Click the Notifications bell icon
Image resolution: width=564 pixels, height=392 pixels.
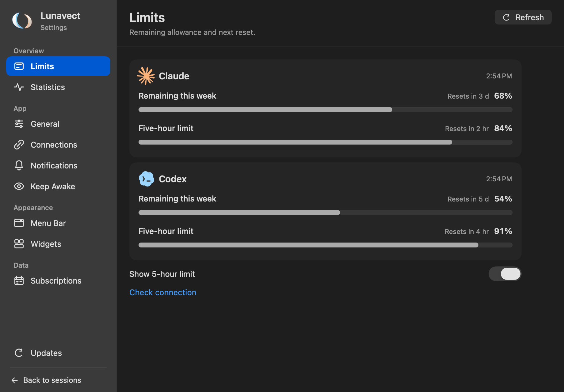click(19, 165)
